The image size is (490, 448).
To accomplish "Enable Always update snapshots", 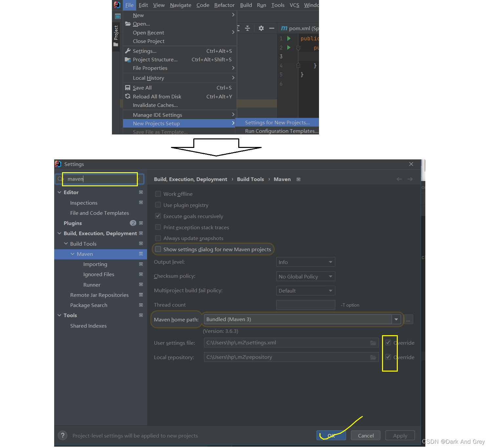I will point(158,238).
